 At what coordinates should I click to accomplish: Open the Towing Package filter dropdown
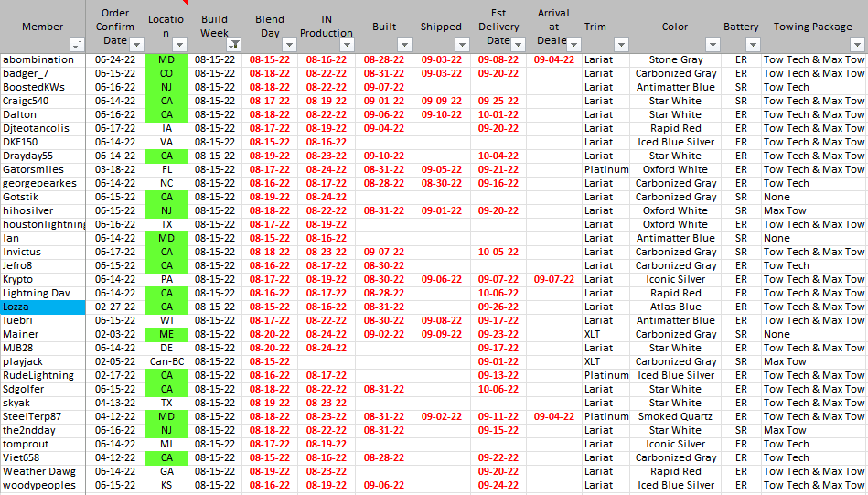tap(858, 44)
